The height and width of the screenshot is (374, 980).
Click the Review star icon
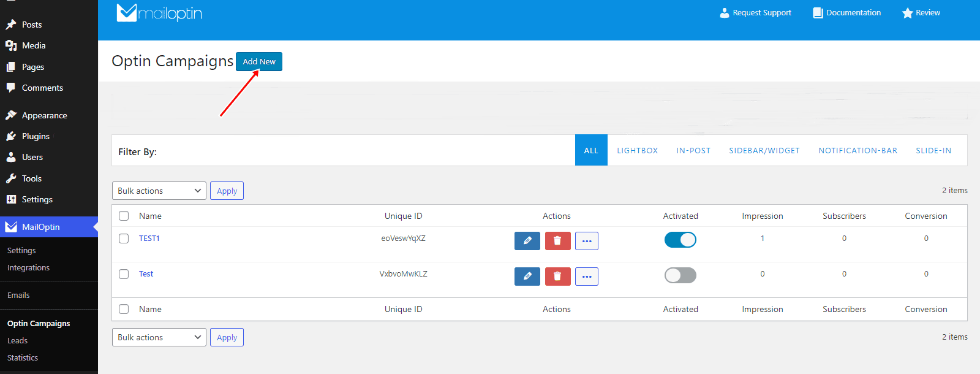(907, 13)
